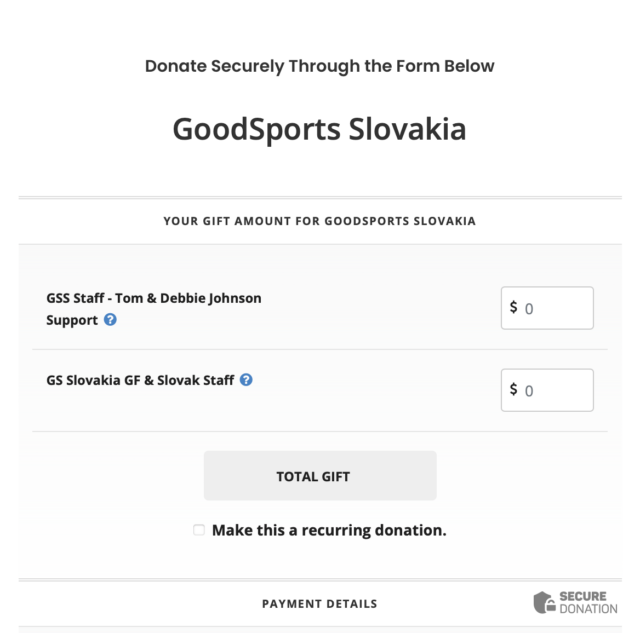Click help icon beside Tom & Debbie Johnson Support
This screenshot has height=633, width=640.
[110, 321]
